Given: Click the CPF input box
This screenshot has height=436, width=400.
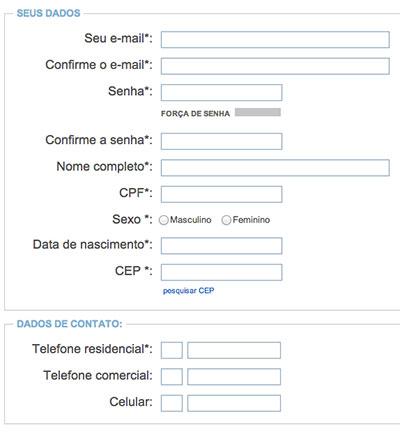Looking at the screenshot, I should 221,194.
